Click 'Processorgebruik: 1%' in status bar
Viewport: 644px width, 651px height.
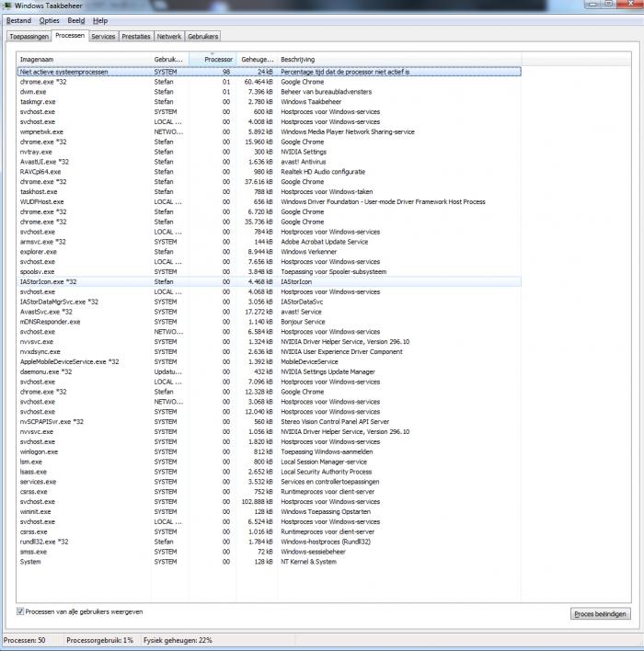coord(99,640)
